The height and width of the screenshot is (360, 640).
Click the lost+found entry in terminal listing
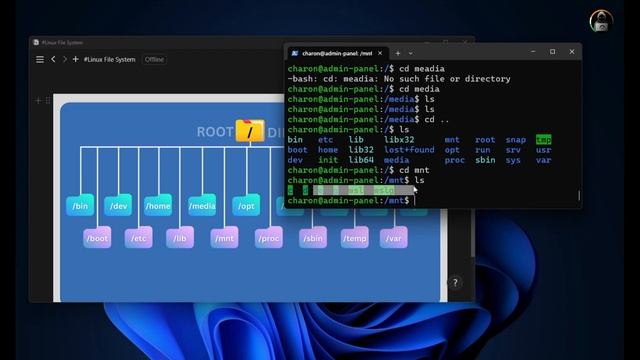tap(409, 150)
